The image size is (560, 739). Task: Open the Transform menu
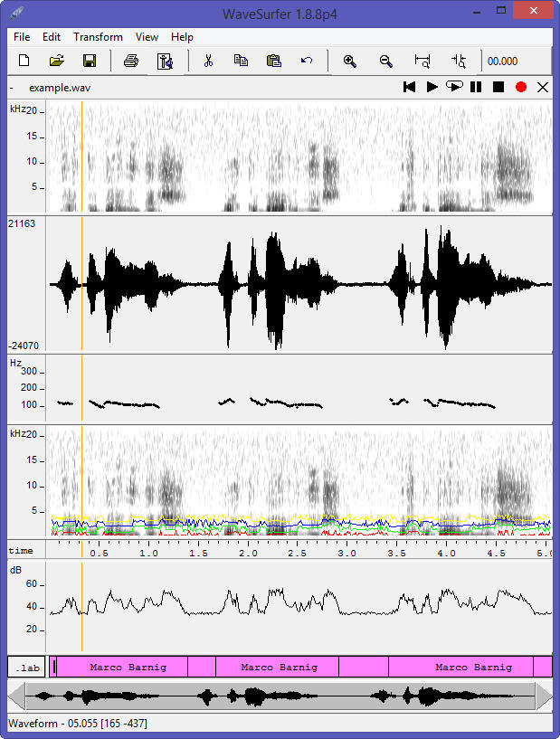(x=98, y=37)
